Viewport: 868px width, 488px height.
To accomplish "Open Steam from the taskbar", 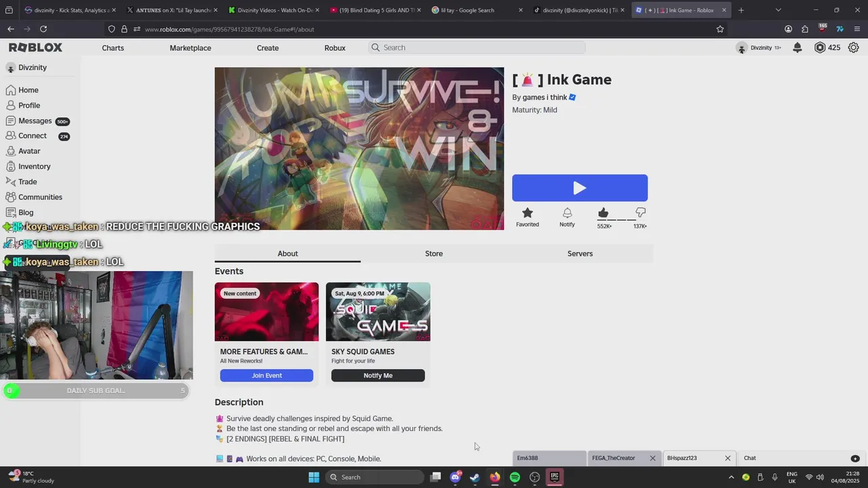I will coord(475,477).
